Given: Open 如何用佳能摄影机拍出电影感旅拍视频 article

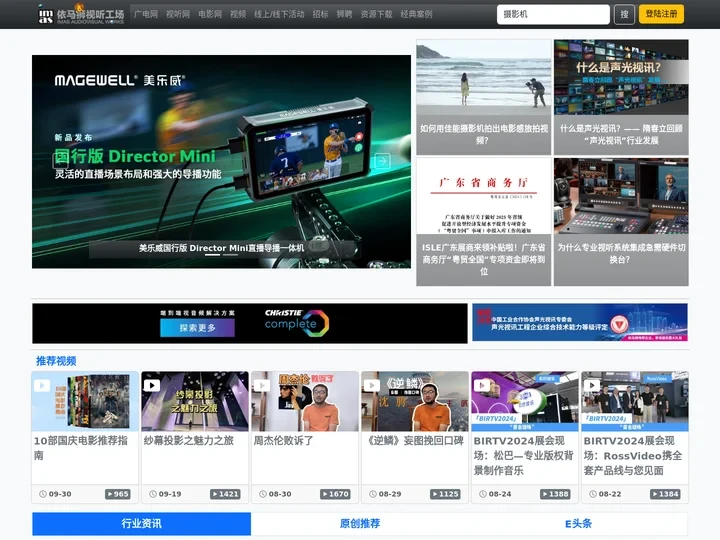Looking at the screenshot, I should (484, 134).
